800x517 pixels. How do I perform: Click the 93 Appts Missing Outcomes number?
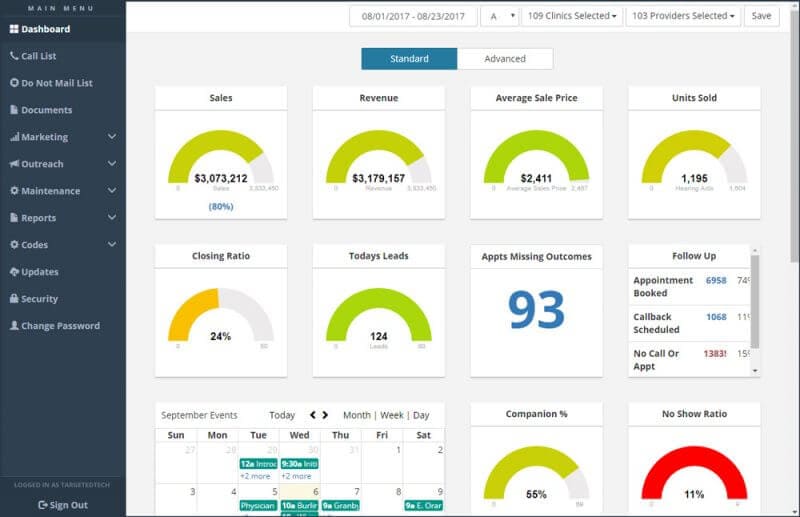pos(536,309)
